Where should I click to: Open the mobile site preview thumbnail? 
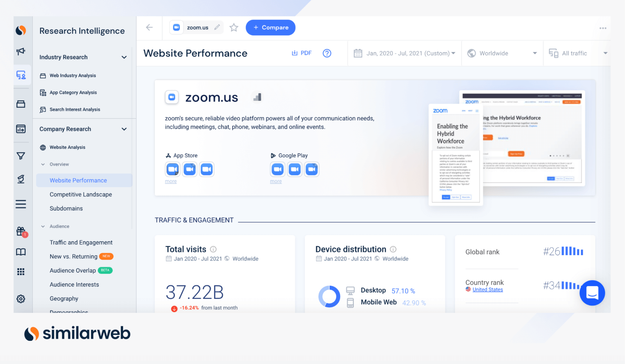(456, 155)
